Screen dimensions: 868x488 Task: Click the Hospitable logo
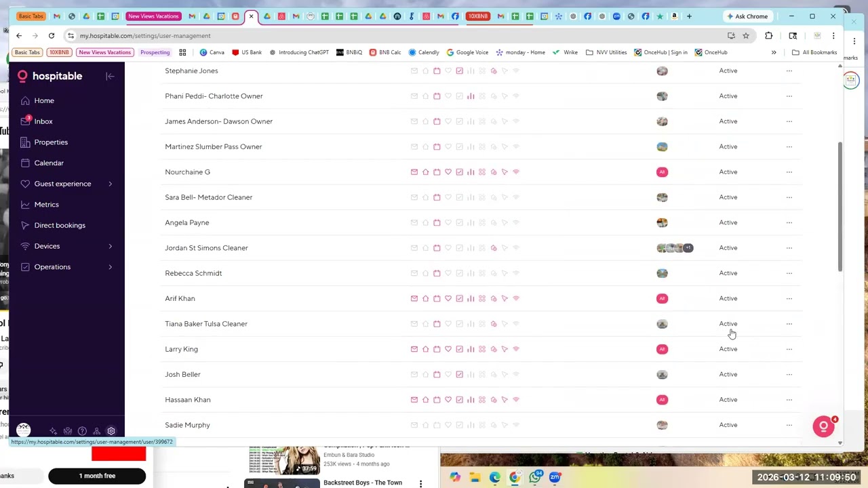[x=50, y=76]
